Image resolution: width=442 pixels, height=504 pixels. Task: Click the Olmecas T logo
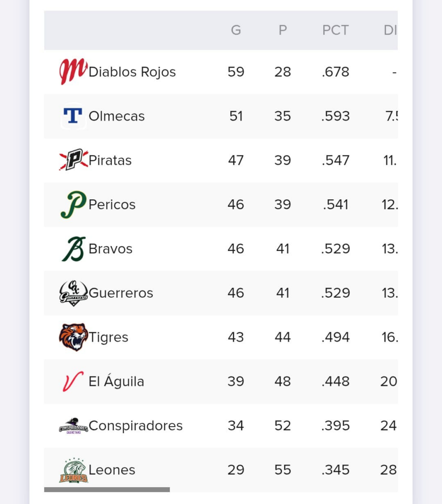click(73, 116)
